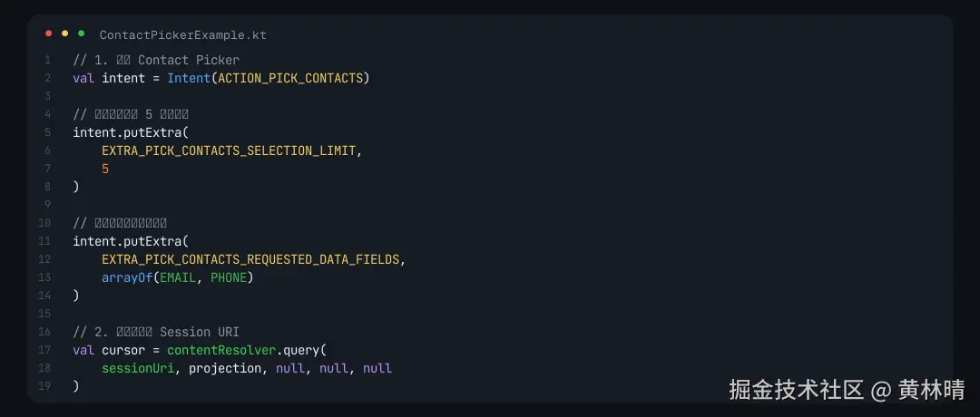The height and width of the screenshot is (417, 980).
Task: Click line number 17 in the gutter
Action: (45, 350)
